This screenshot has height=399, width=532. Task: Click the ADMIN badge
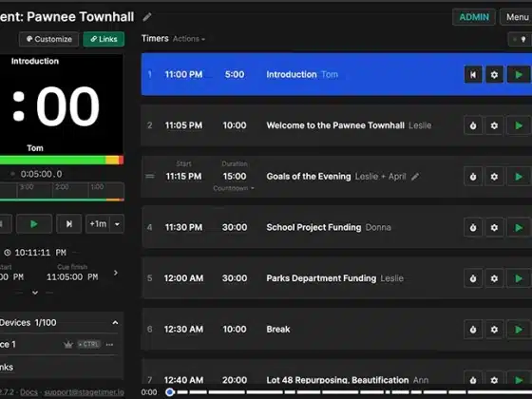pyautogui.click(x=474, y=17)
